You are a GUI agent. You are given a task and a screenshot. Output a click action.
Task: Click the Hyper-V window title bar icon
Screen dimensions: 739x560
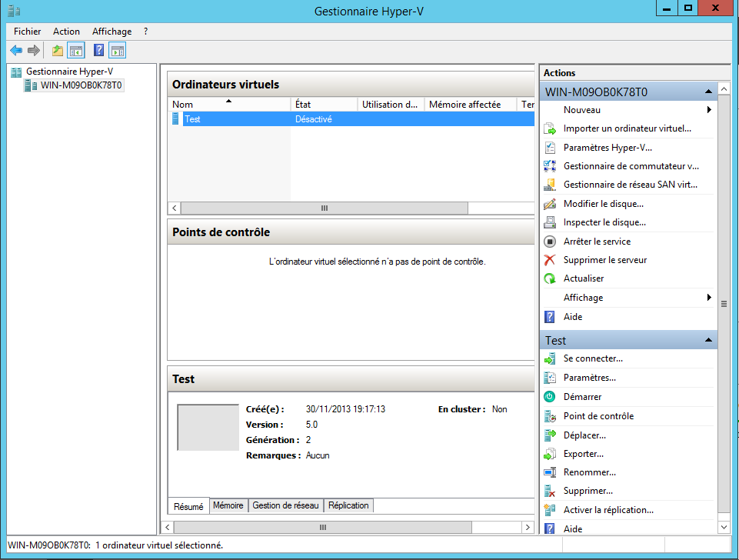click(x=14, y=11)
